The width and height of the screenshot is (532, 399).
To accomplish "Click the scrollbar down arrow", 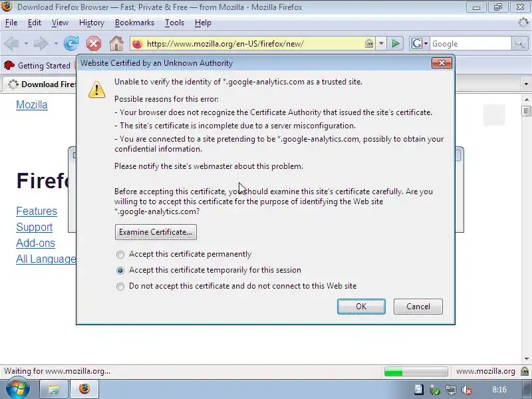I will (526, 359).
